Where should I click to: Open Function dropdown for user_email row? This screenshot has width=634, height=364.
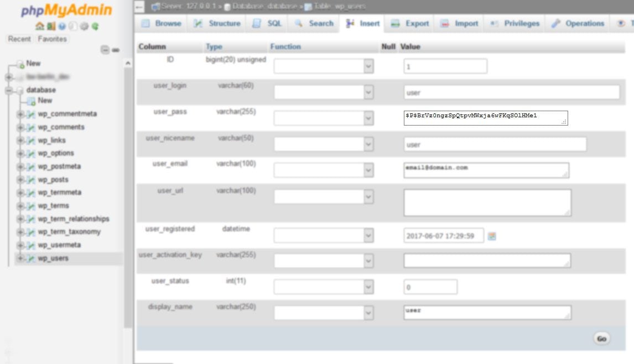324,170
